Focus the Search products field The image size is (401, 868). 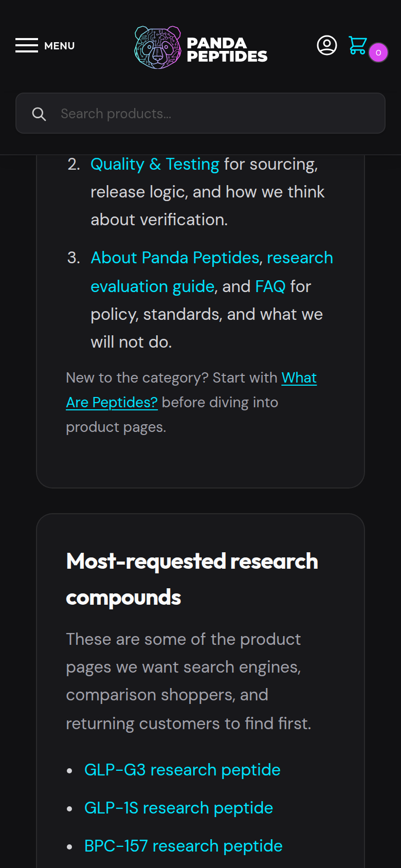(x=216, y=114)
